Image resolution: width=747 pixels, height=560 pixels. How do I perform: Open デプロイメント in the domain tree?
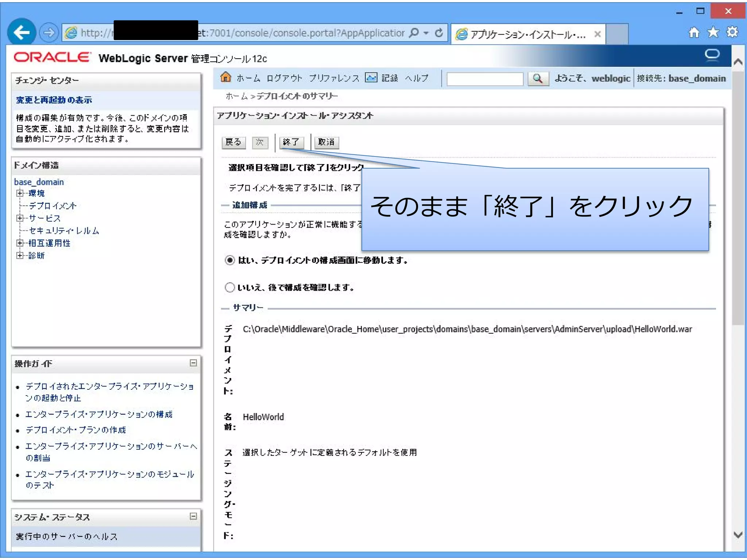[53, 206]
